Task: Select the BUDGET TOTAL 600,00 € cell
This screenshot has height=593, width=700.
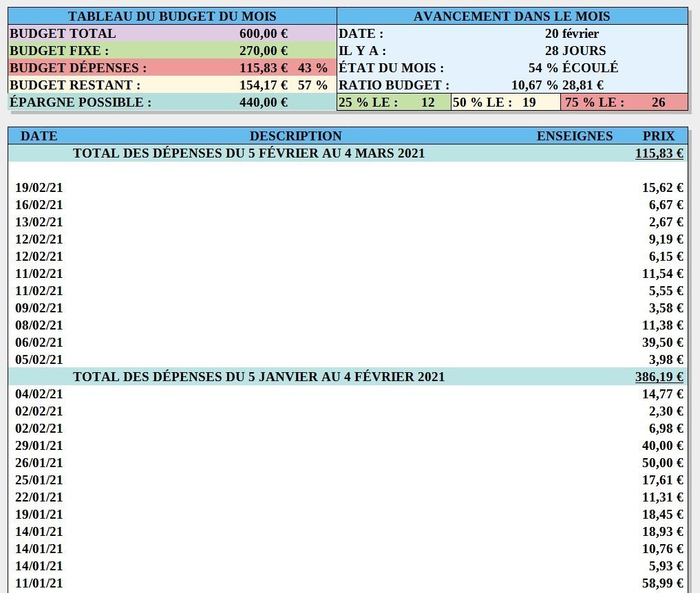Action: click(264, 34)
